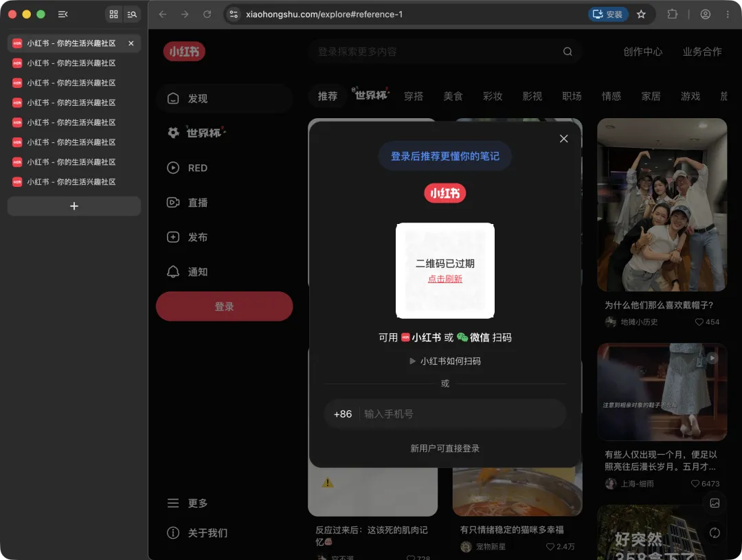Click the floating image icon button at the right edge
742x560 pixels.
715,503
